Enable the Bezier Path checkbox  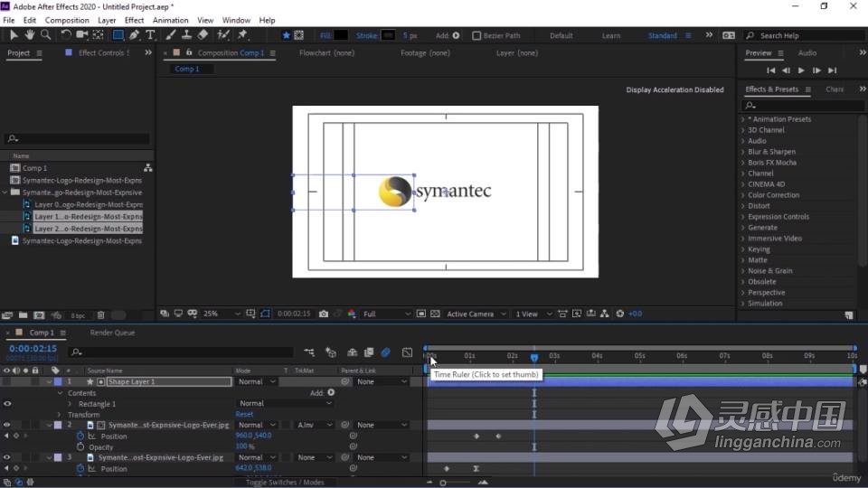(x=476, y=35)
